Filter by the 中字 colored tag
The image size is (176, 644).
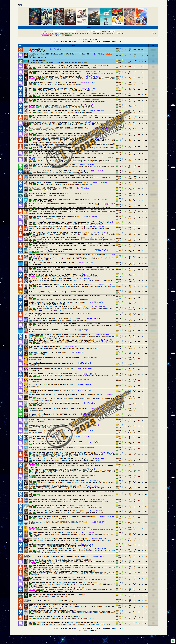pos(67,36)
